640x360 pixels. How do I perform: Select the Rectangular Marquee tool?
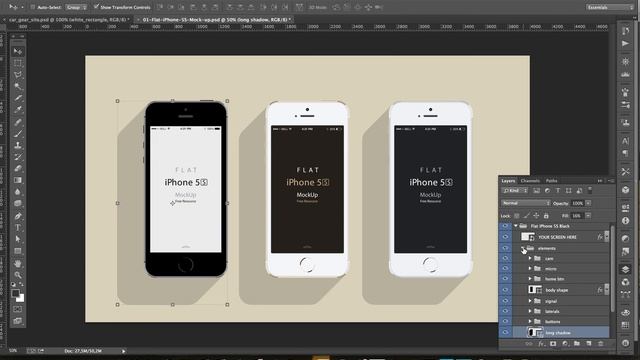[18, 63]
